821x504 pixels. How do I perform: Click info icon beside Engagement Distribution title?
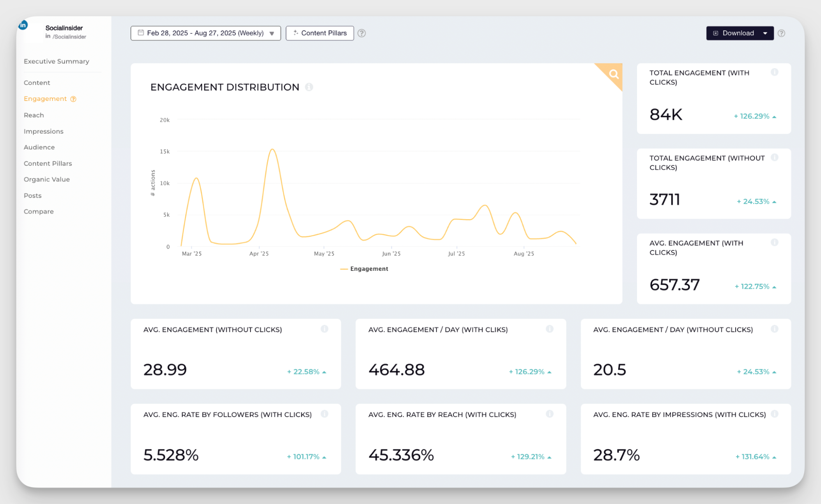[309, 87]
